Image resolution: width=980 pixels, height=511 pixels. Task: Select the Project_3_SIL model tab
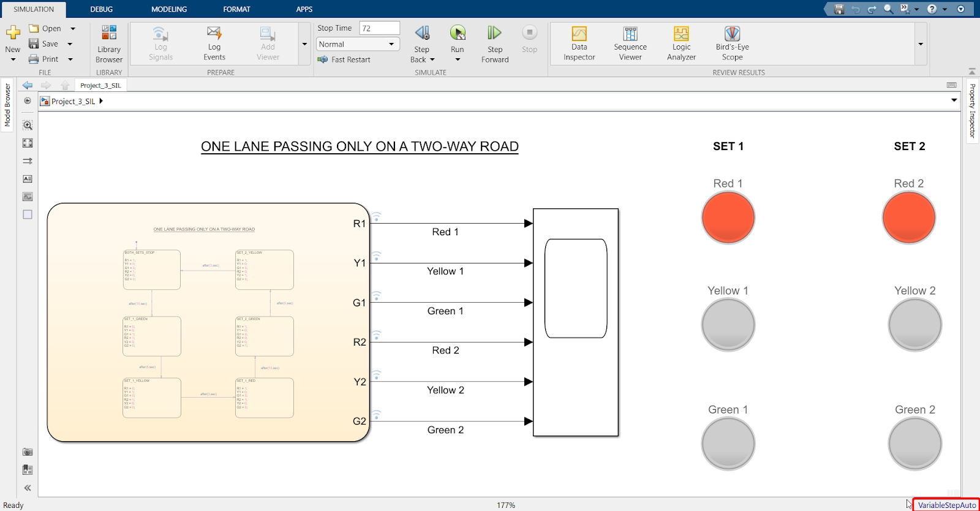(100, 85)
